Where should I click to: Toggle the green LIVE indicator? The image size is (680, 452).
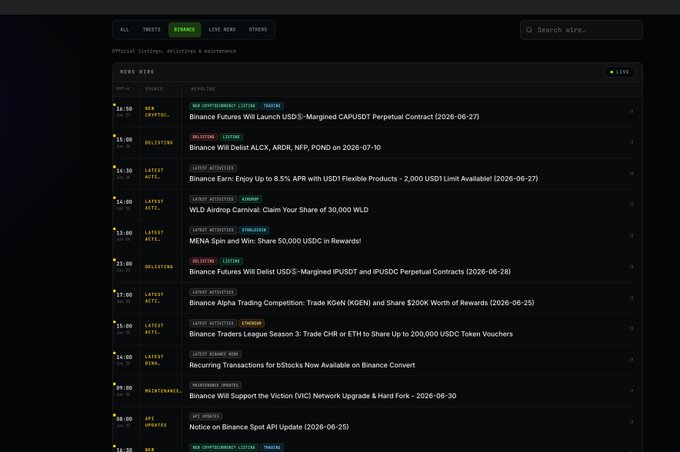[620, 72]
